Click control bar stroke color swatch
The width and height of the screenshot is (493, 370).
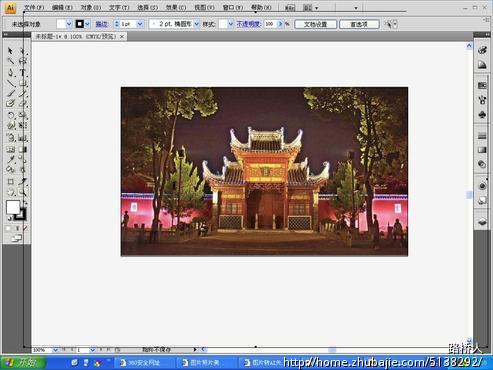point(80,24)
